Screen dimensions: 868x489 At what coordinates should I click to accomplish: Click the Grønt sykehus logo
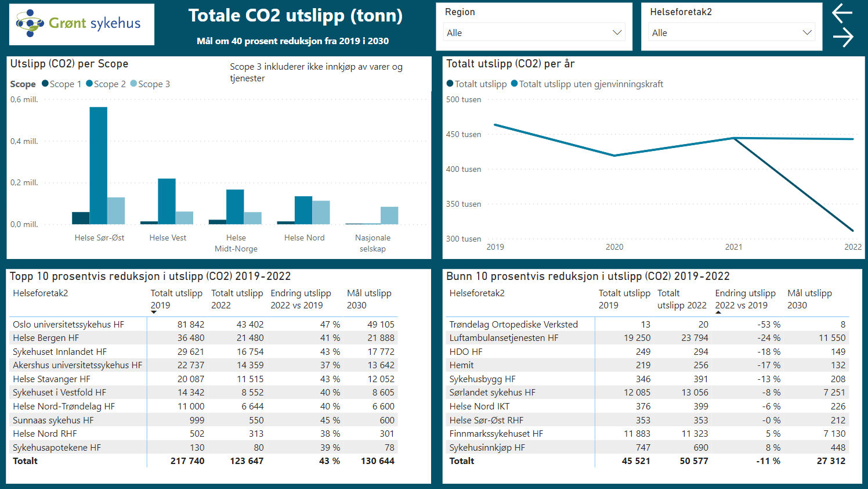(81, 24)
